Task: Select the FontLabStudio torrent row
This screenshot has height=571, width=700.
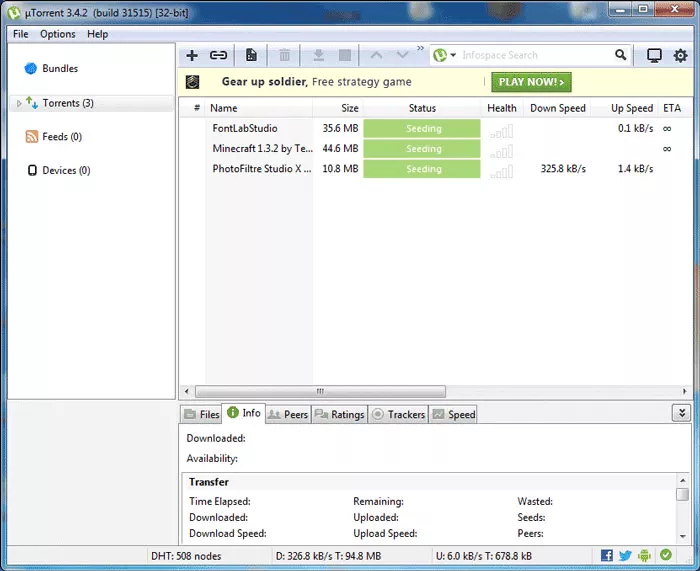Action: (435, 129)
